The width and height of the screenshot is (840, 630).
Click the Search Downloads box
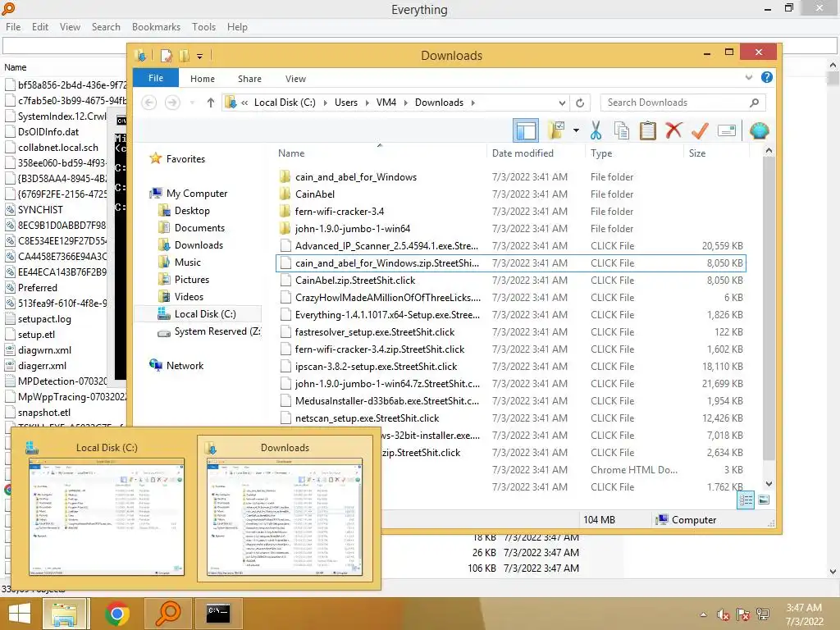pyautogui.click(x=683, y=103)
